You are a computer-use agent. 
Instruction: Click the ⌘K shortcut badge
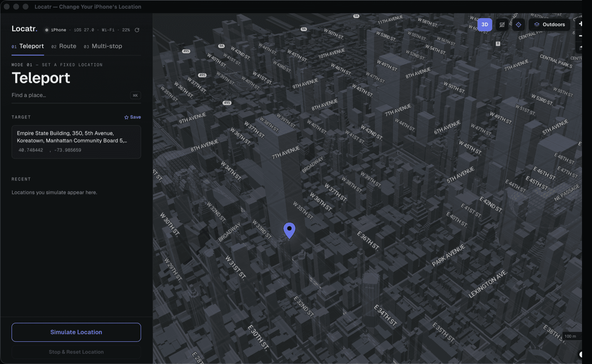(x=135, y=95)
